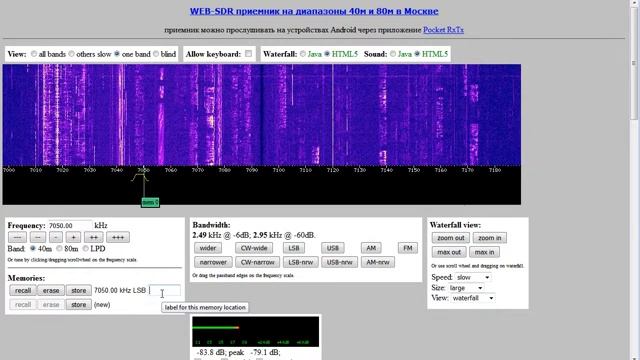
Task: Open the Size dropdown set to large
Action: (465, 288)
